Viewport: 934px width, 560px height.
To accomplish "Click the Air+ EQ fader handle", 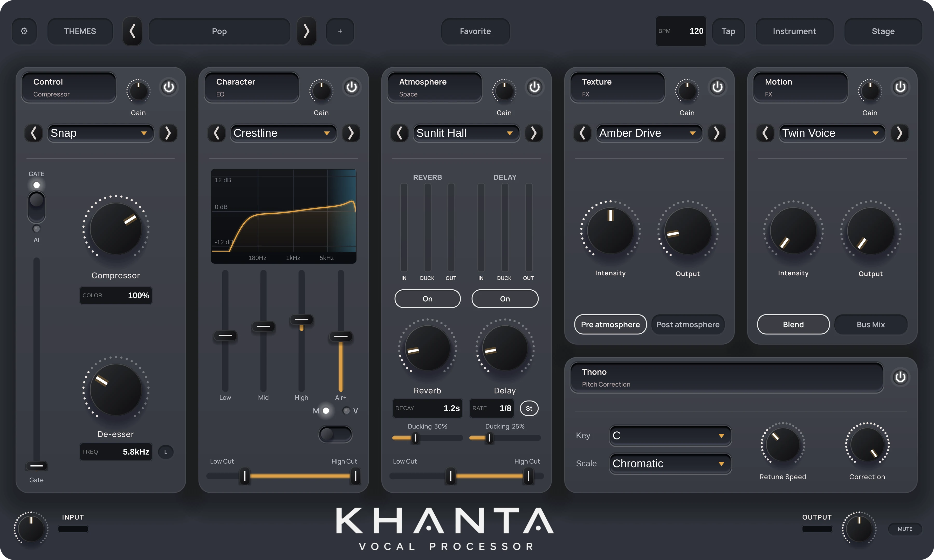I will point(341,336).
